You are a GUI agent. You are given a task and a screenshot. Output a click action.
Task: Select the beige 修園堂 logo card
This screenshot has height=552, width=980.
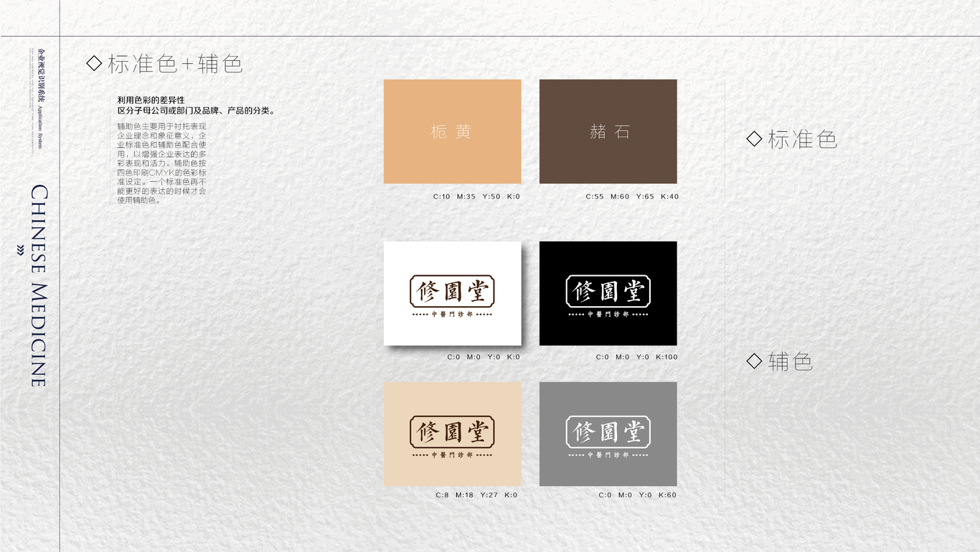pyautogui.click(x=453, y=434)
